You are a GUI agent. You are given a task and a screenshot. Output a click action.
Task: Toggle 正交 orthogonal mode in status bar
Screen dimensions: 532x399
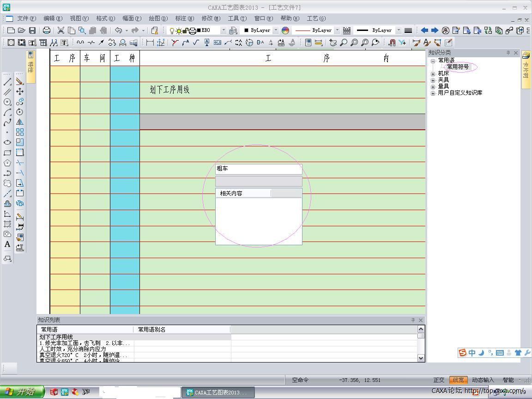439,380
